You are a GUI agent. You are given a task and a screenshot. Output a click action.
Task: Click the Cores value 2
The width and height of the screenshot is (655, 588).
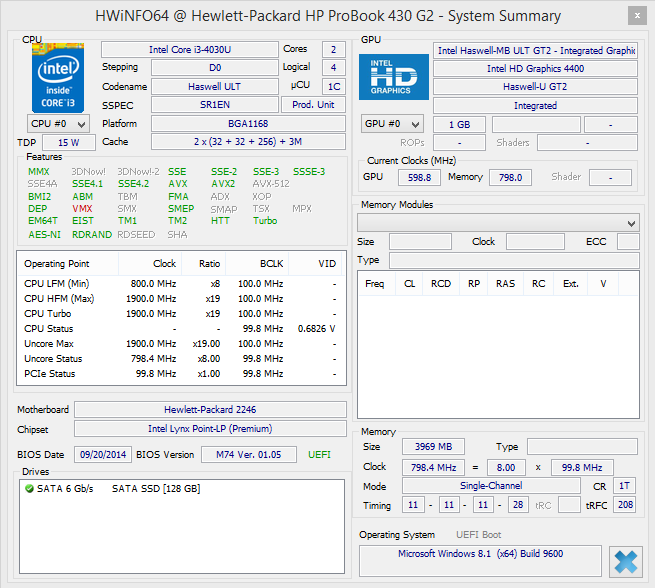coord(334,49)
